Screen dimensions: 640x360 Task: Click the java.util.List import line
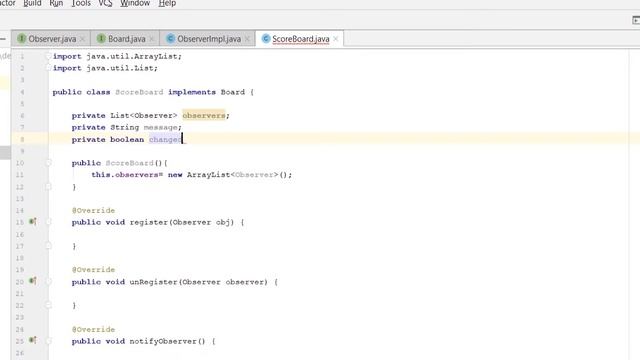tap(105, 68)
